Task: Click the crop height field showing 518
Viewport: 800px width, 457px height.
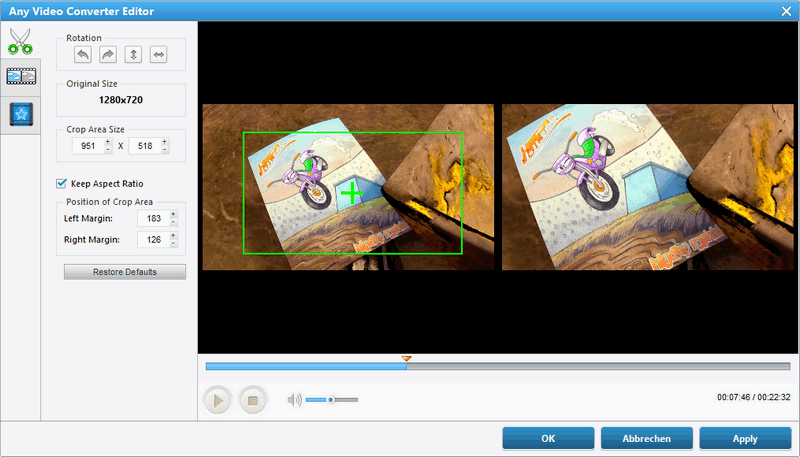Action: coord(145,146)
